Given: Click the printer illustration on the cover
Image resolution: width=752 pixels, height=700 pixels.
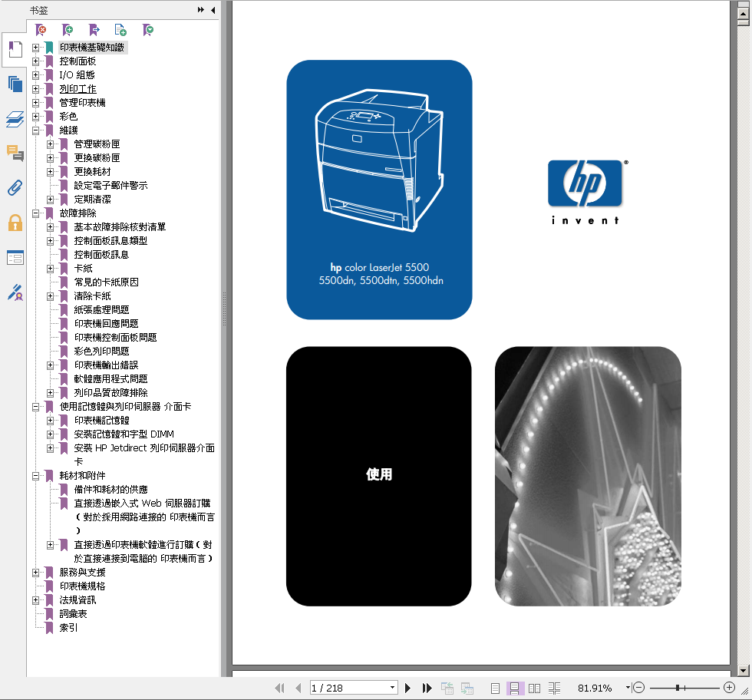Looking at the screenshot, I should pos(379,160).
